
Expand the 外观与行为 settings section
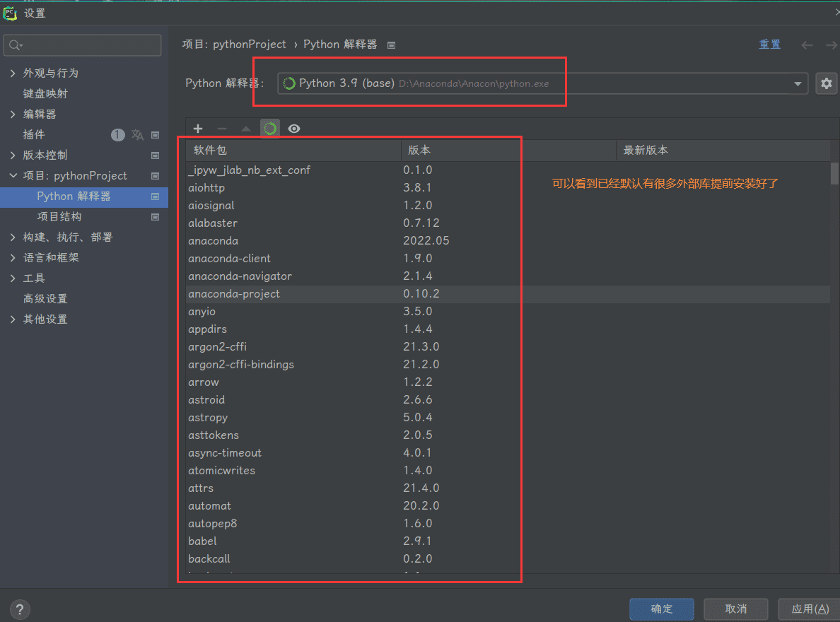coord(13,74)
